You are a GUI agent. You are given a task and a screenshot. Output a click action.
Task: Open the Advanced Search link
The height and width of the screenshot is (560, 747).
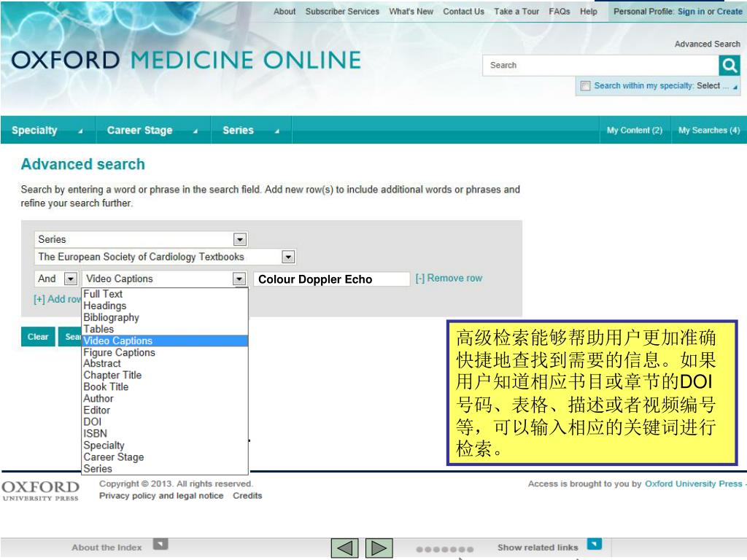click(707, 44)
